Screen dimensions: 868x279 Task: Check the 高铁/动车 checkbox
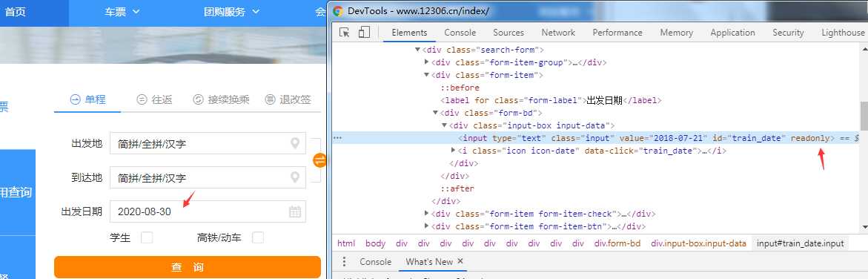point(257,237)
